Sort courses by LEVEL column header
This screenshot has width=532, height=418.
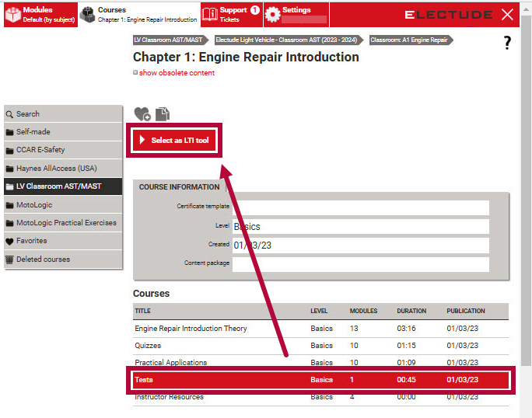click(x=319, y=311)
